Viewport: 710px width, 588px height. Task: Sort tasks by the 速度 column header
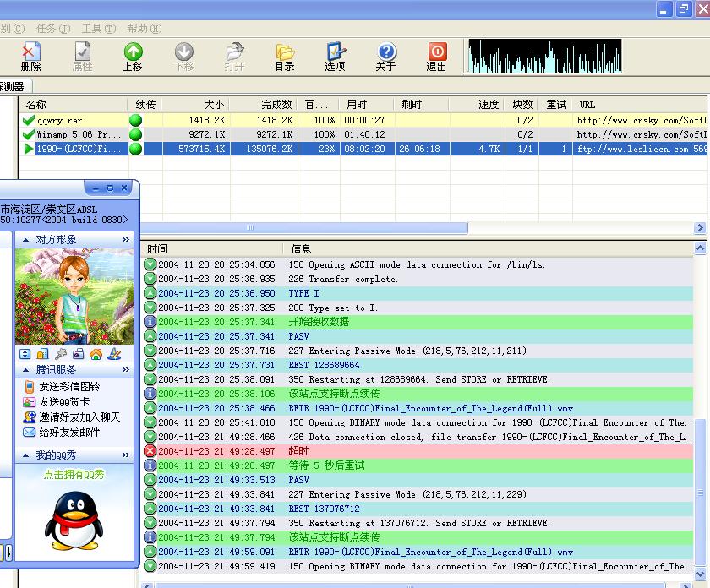point(477,105)
